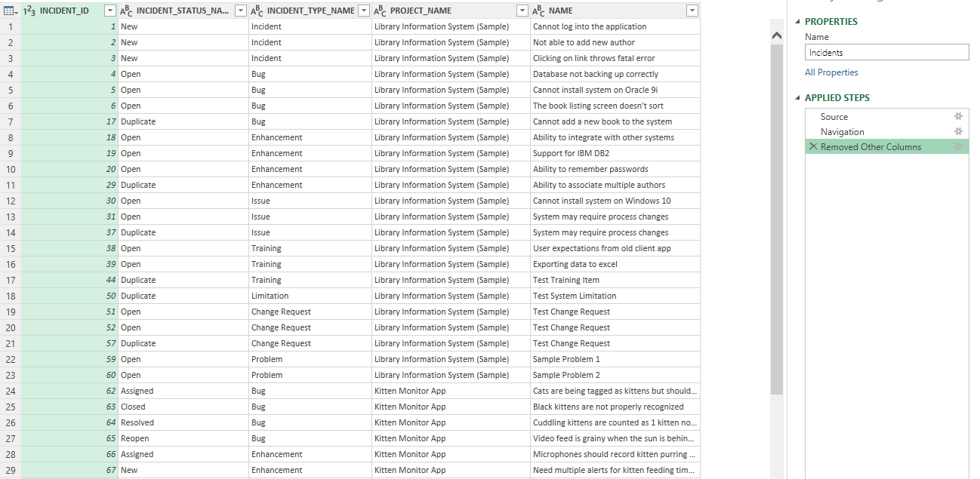Click the cell "Test System Limitation"
This screenshot has width=980, height=479.
615,296
